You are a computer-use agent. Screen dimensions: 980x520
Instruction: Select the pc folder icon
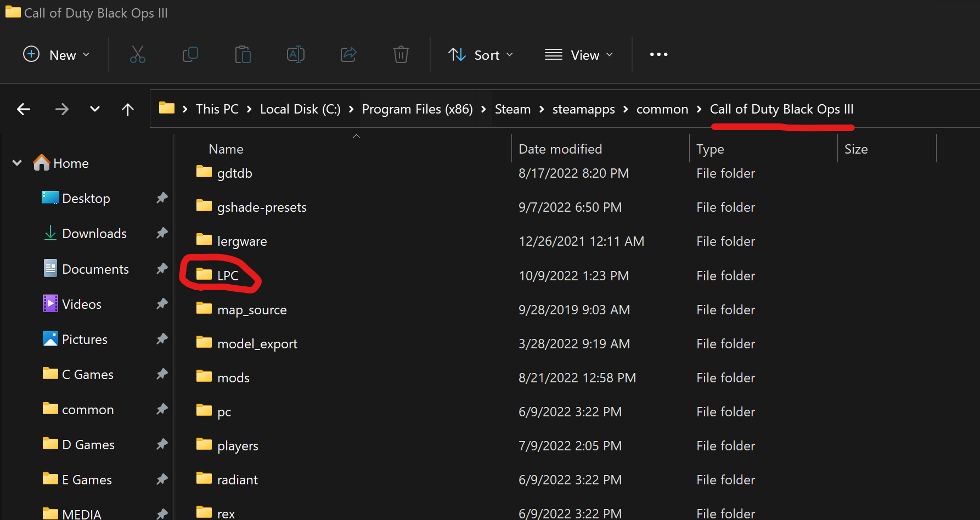click(x=204, y=410)
